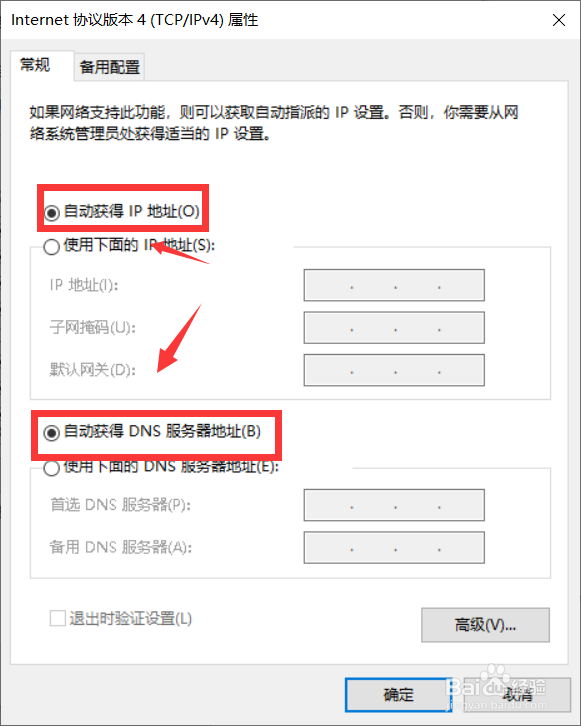Click the 默认网关(D) label
The height and width of the screenshot is (726, 581).
[x=93, y=370]
